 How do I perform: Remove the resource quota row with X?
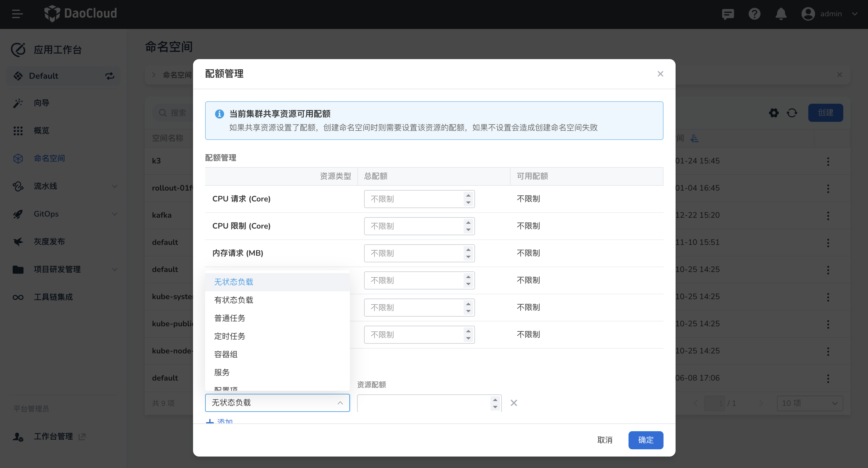tap(514, 403)
